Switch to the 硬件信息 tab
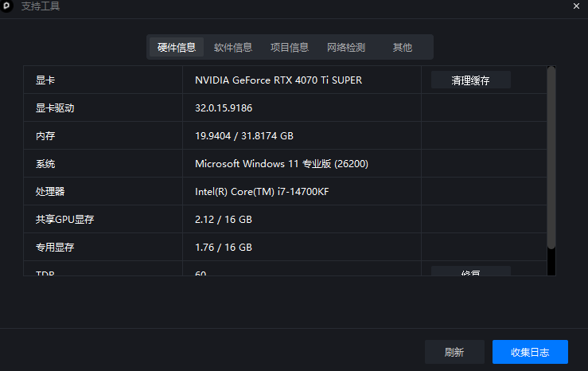588x371 pixels. (x=177, y=47)
